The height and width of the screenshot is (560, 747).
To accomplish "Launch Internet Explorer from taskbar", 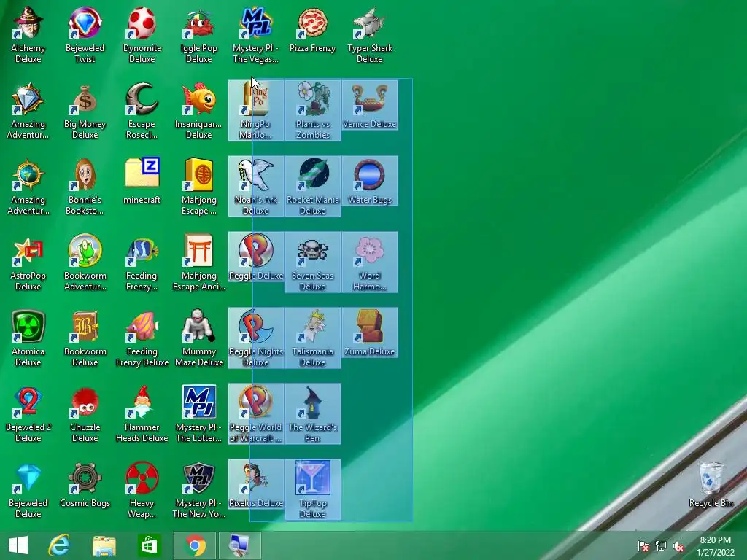I will [x=60, y=545].
